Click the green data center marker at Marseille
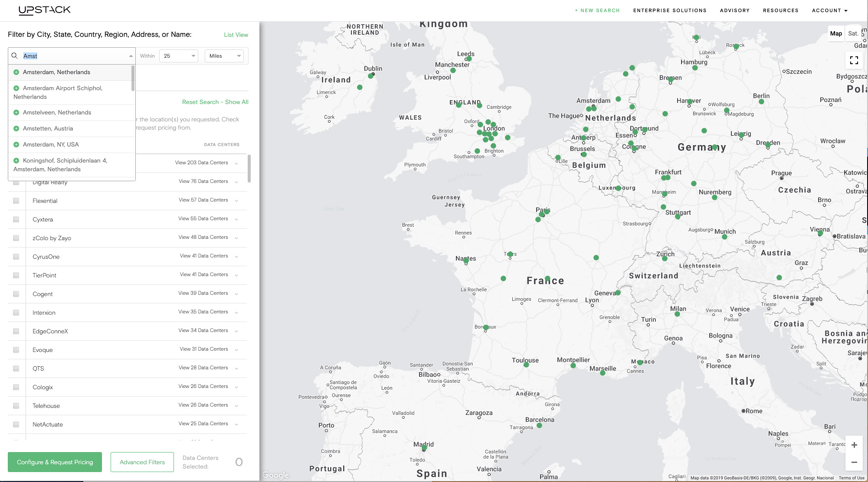Viewport: 868px width, 482px height. 603,373
